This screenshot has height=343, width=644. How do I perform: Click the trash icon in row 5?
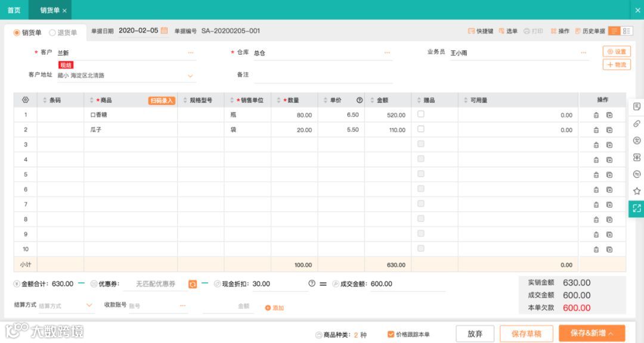click(x=596, y=175)
